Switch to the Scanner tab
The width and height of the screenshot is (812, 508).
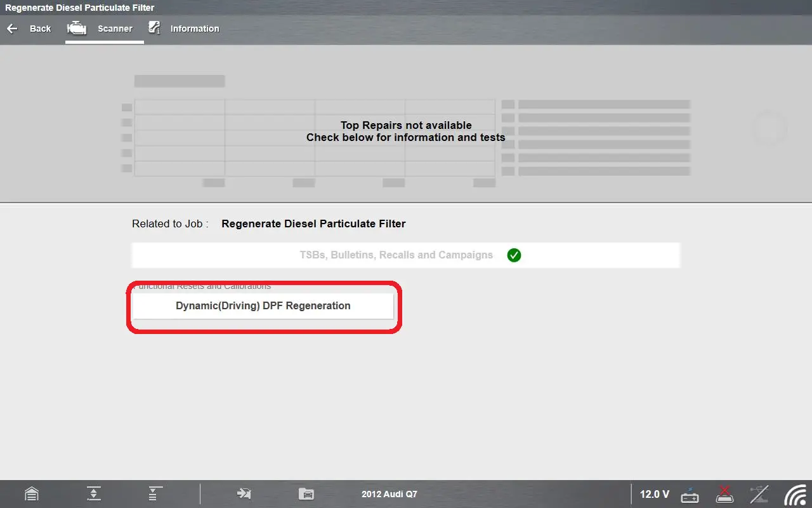point(115,29)
